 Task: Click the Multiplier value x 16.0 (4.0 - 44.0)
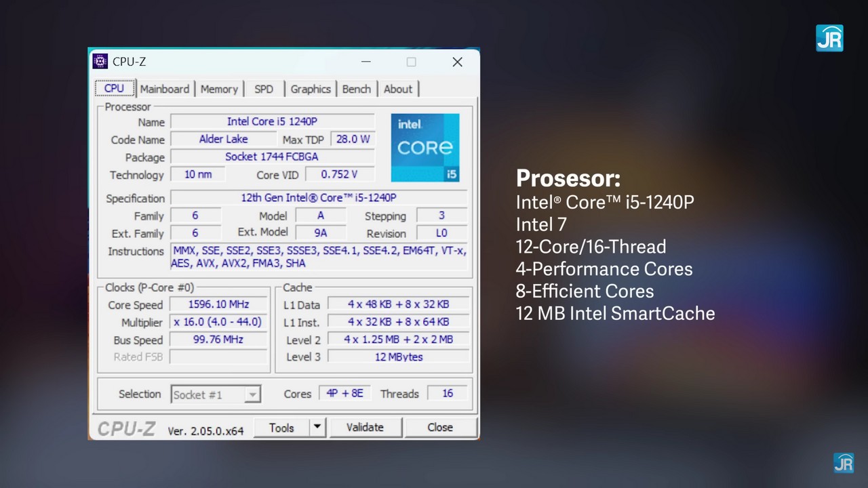pyautogui.click(x=218, y=322)
